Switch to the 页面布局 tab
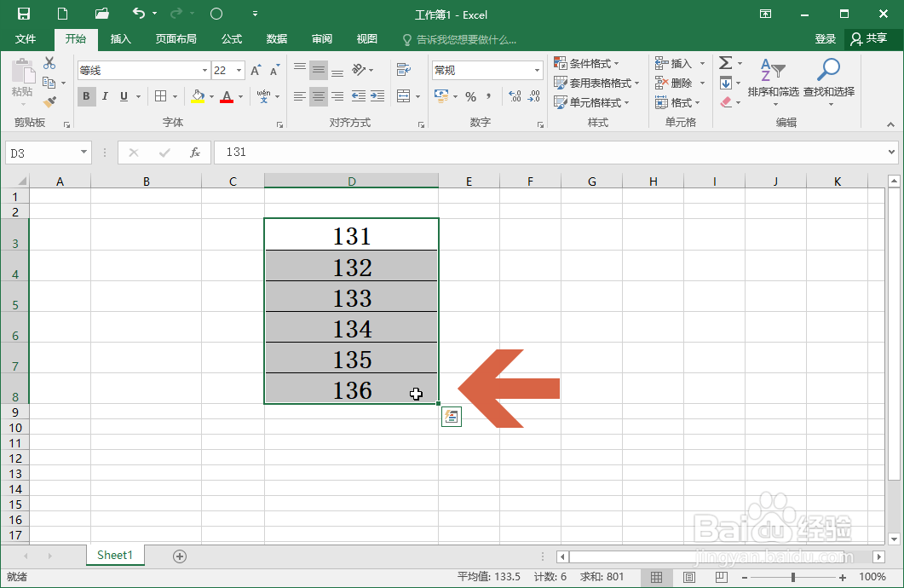The width and height of the screenshot is (904, 588). [x=176, y=38]
